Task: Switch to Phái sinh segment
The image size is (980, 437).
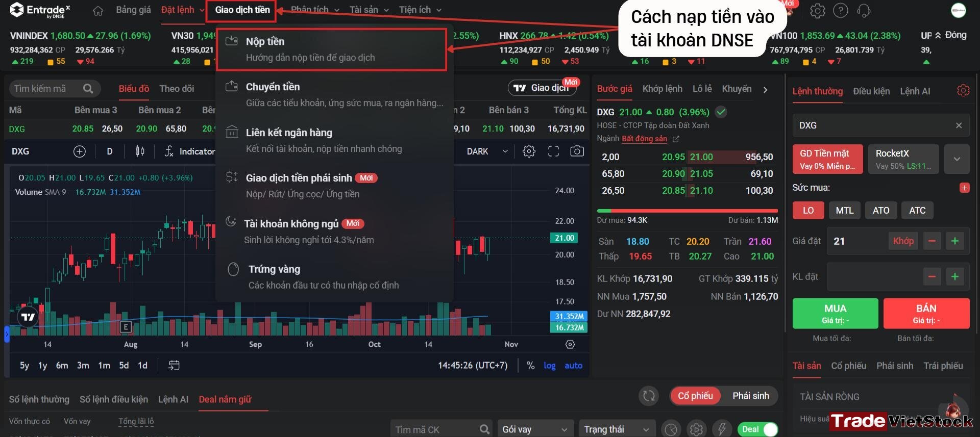Action: point(750,396)
